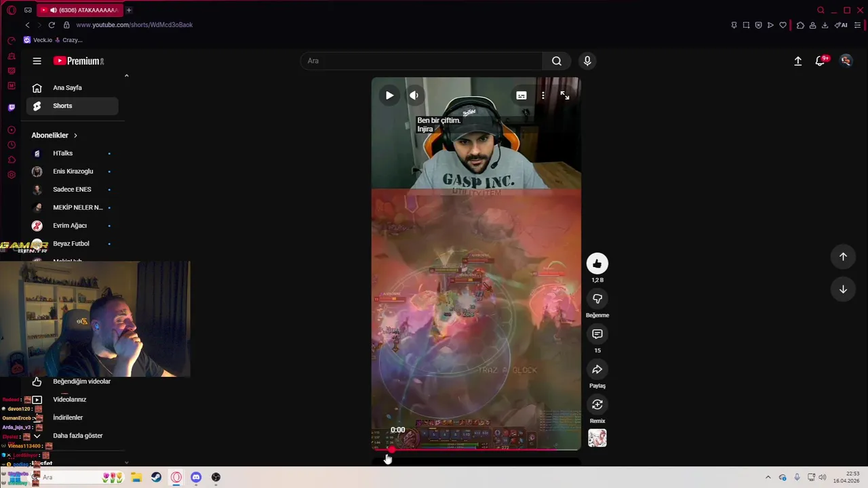Viewport: 868px width, 488px height.
Task: Submit search with magnifier button
Action: coord(557,61)
